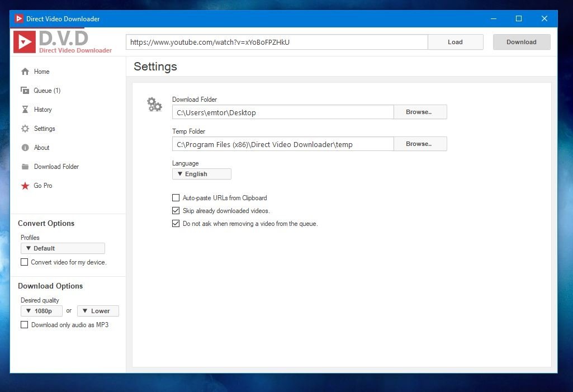Click the Settings page heading
Viewport: 573px width, 392px height.
coord(155,67)
